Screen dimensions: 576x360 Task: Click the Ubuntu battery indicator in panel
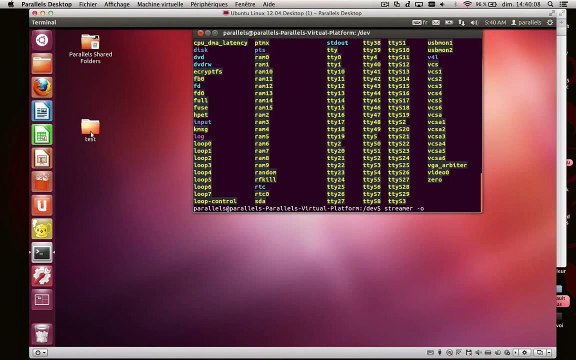pos(449,22)
